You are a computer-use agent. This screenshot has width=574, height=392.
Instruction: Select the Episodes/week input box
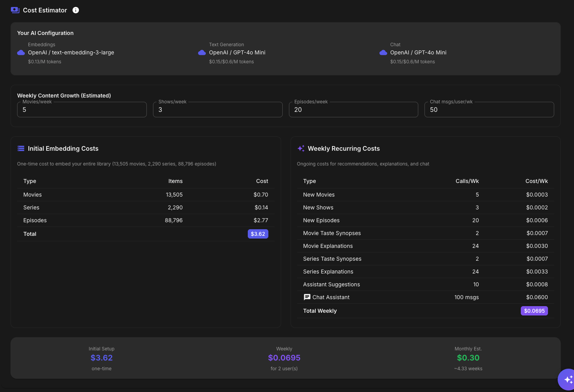tap(353, 110)
